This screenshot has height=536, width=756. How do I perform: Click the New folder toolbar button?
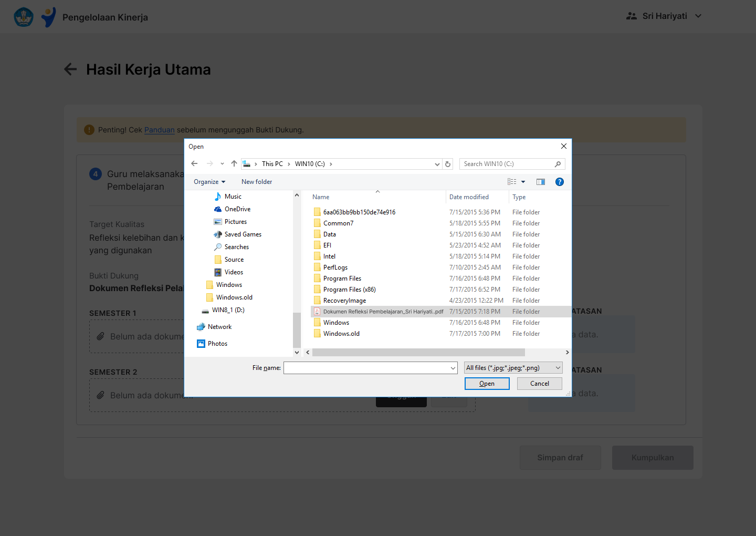[257, 182]
